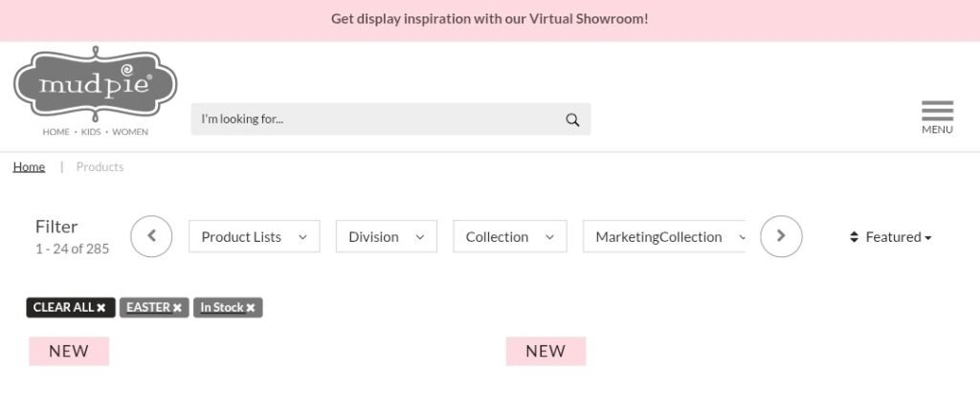Image resolution: width=980 pixels, height=413 pixels.
Task: Click the Filter heading
Action: [x=56, y=227]
